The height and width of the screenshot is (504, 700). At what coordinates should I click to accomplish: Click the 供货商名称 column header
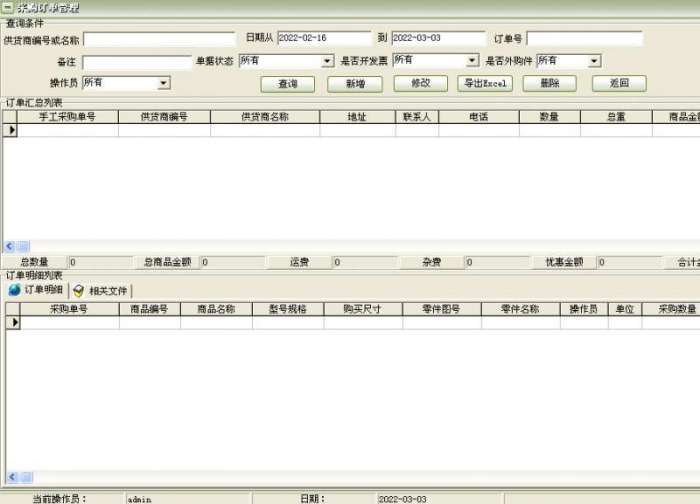(x=265, y=117)
